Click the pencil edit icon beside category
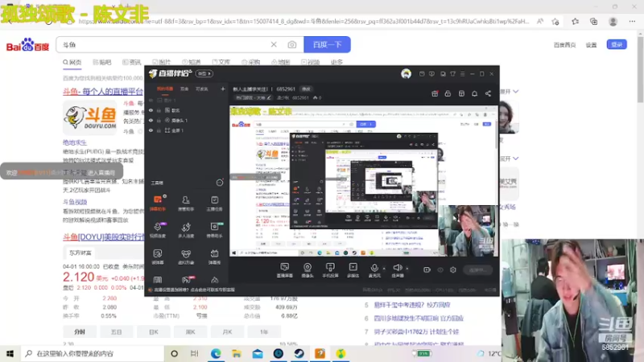The width and height of the screenshot is (644, 362). click(269, 97)
